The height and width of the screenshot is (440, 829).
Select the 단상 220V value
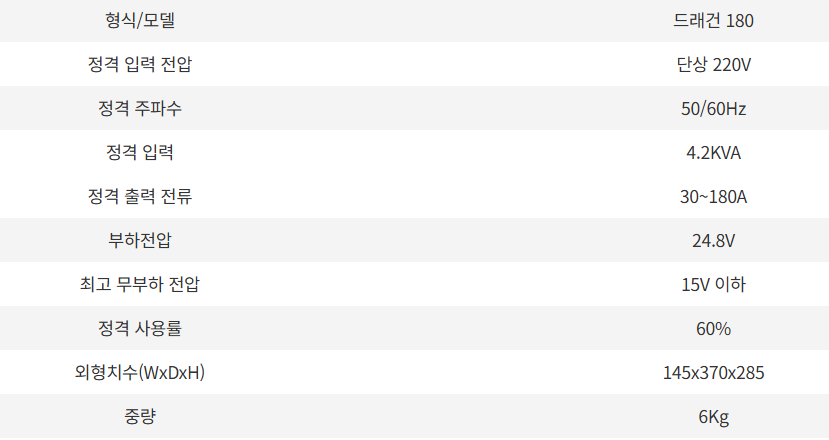coord(713,65)
